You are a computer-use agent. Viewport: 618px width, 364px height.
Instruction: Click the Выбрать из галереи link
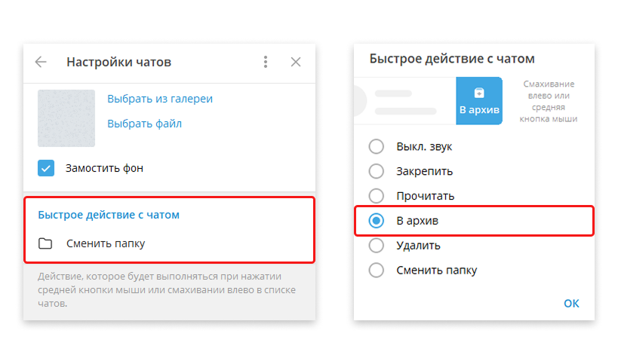click(160, 99)
